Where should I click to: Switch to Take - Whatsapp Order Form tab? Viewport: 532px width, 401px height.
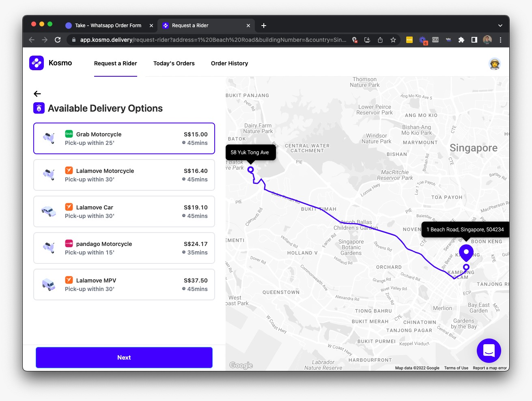tap(108, 26)
